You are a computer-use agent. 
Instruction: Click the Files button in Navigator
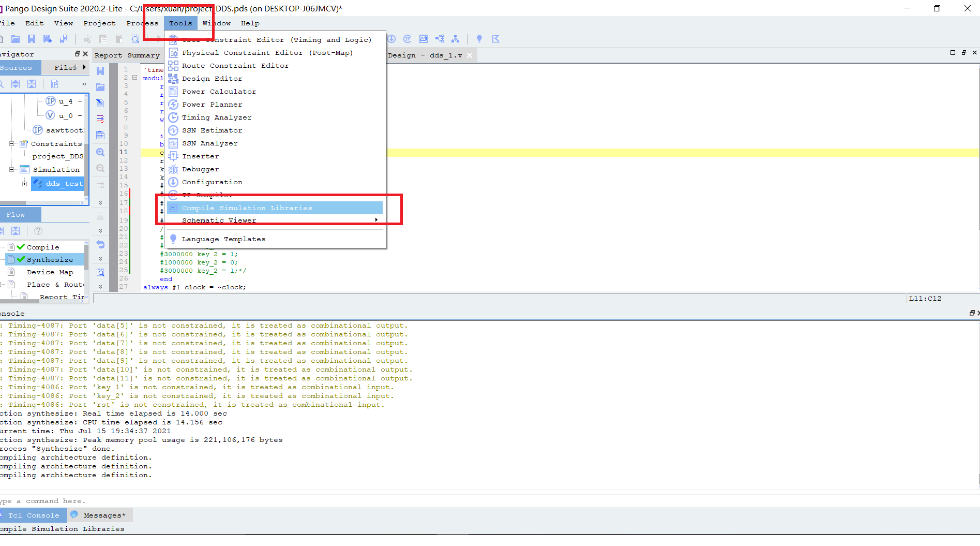point(64,67)
